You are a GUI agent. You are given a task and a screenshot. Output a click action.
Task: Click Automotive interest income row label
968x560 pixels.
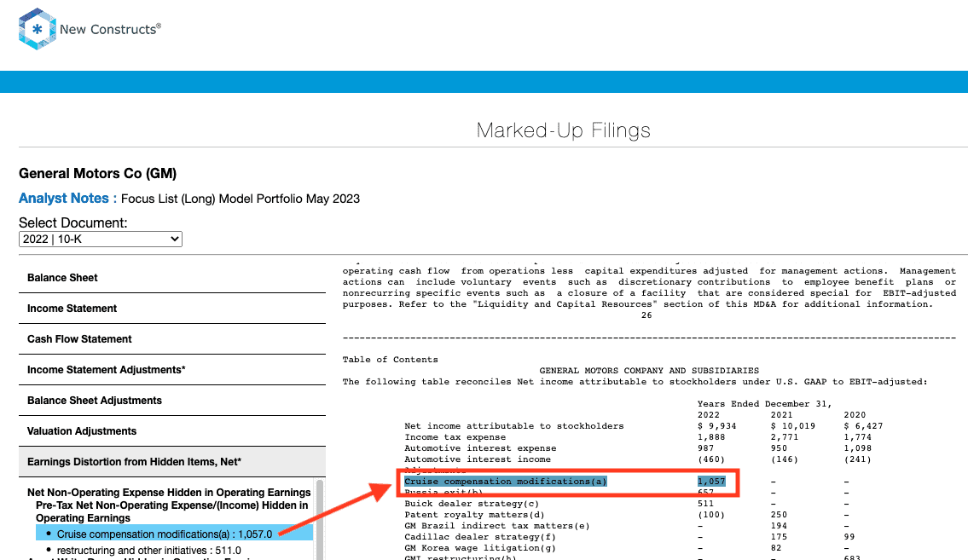tap(478, 459)
